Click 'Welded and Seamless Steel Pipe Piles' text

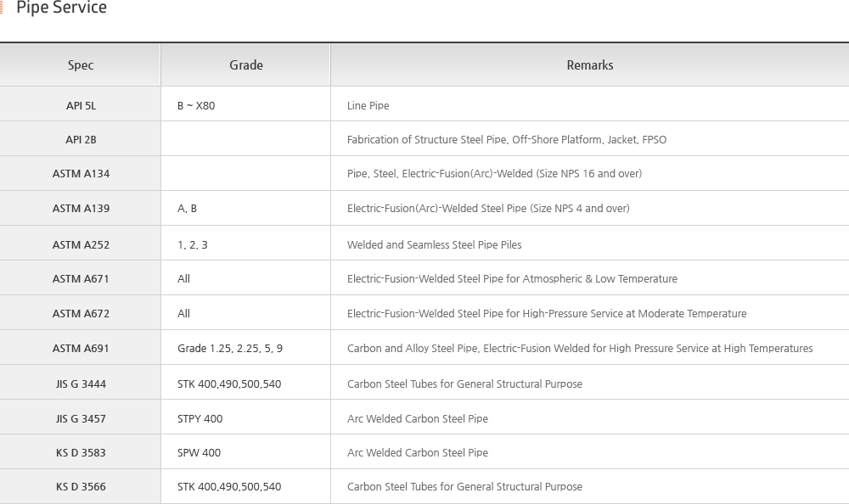(434, 245)
